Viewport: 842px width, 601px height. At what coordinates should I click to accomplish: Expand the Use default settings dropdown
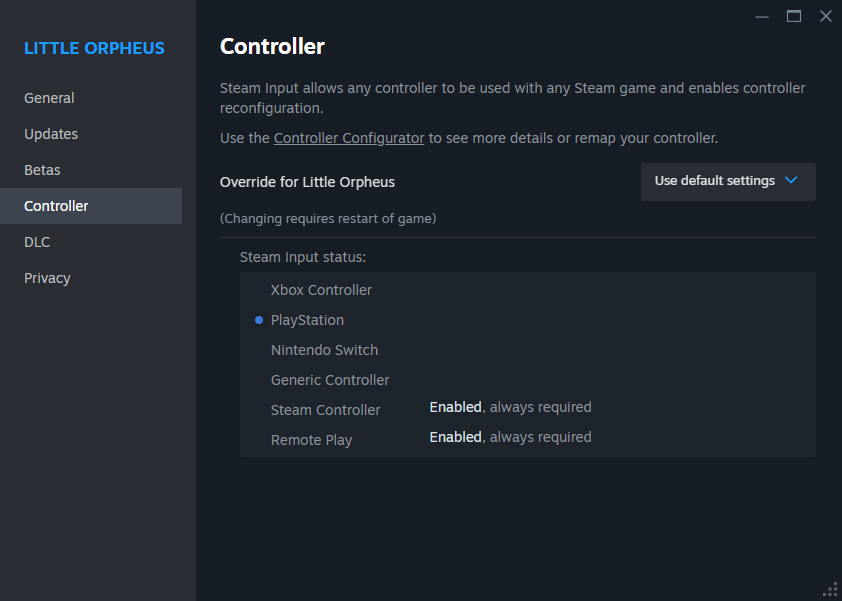tap(727, 181)
